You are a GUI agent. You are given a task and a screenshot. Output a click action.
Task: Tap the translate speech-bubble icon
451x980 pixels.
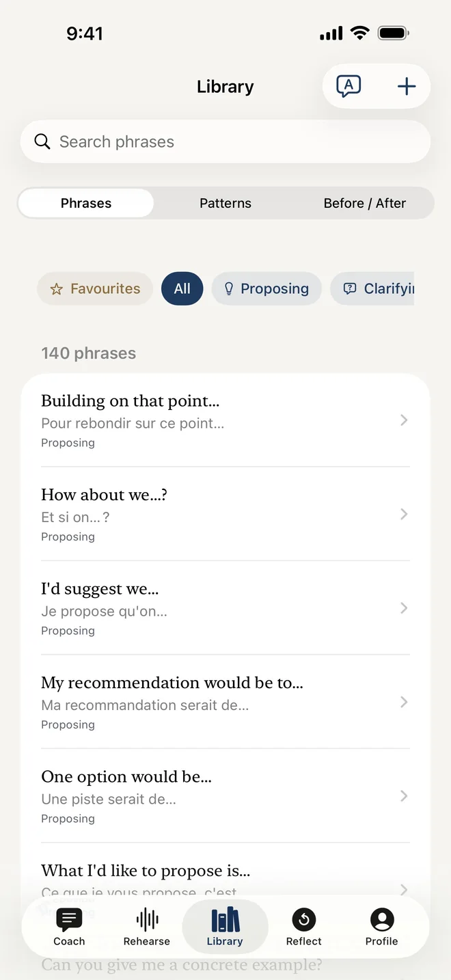coord(348,86)
